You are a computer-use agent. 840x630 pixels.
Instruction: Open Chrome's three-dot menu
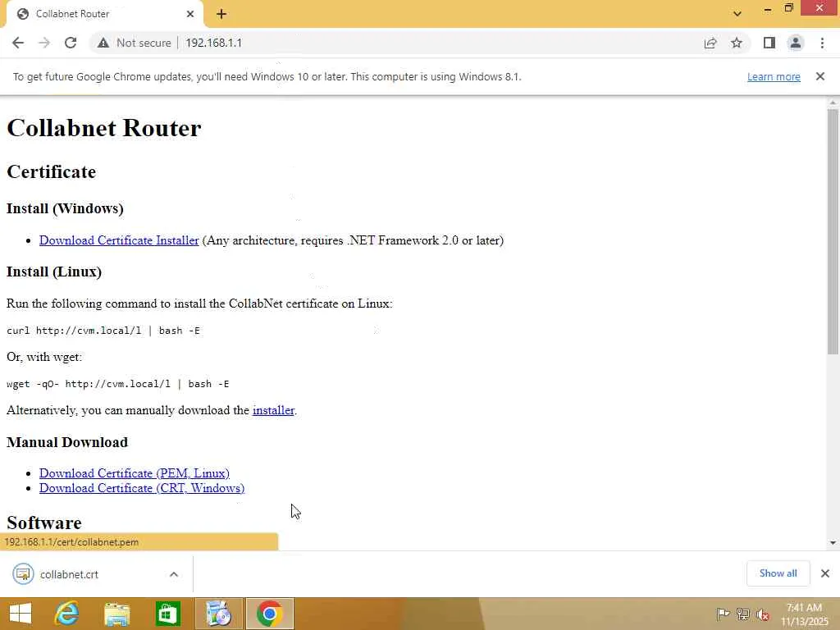[822, 43]
